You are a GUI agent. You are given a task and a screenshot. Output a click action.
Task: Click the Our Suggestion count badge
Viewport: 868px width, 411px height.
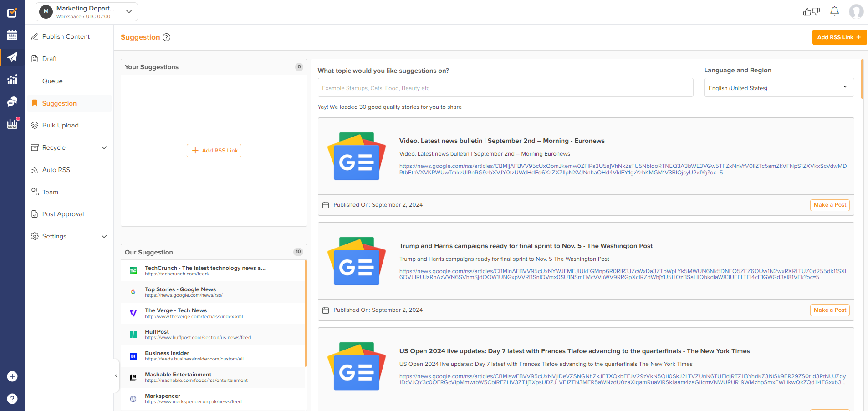click(x=298, y=252)
